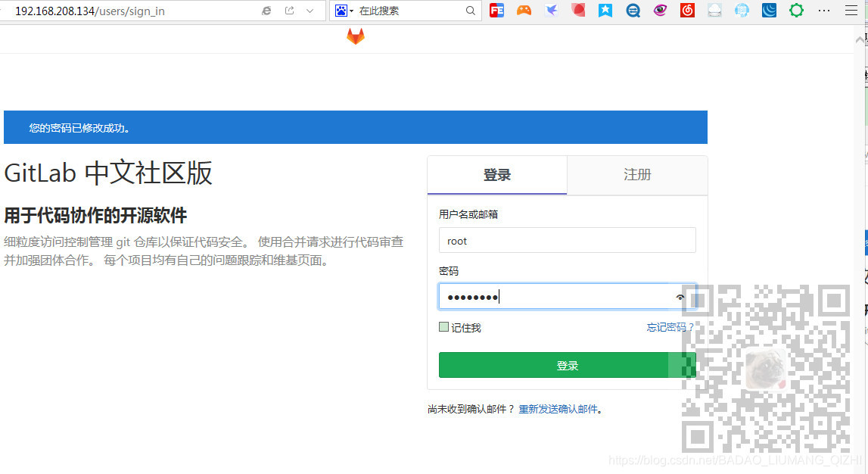Check the 记住我 checkbox
Image resolution: width=868 pixels, height=474 pixels.
[443, 327]
